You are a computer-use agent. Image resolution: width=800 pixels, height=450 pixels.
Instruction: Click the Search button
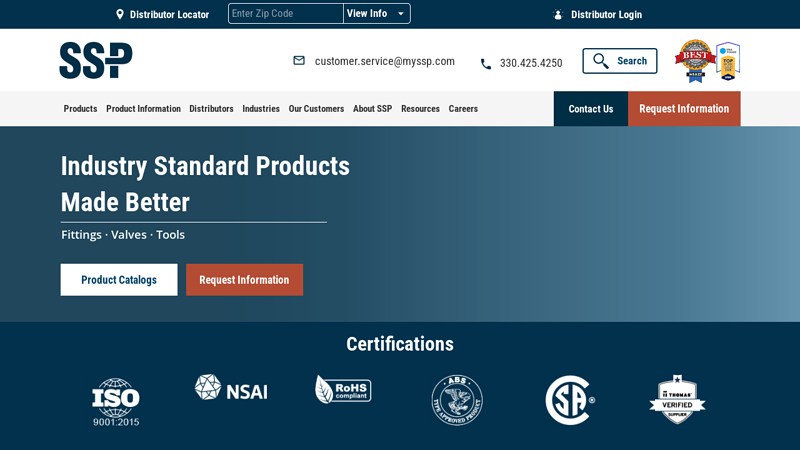click(x=620, y=61)
